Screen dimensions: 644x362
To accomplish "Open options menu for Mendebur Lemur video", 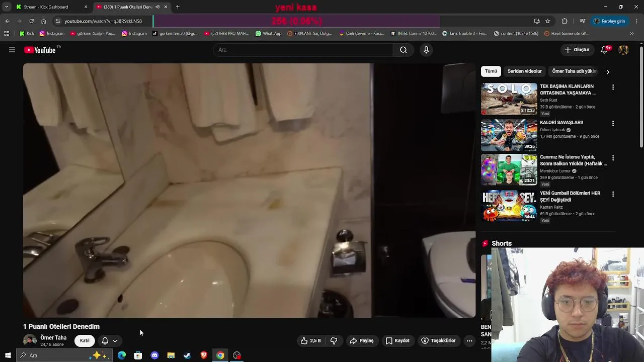I will [x=613, y=158].
